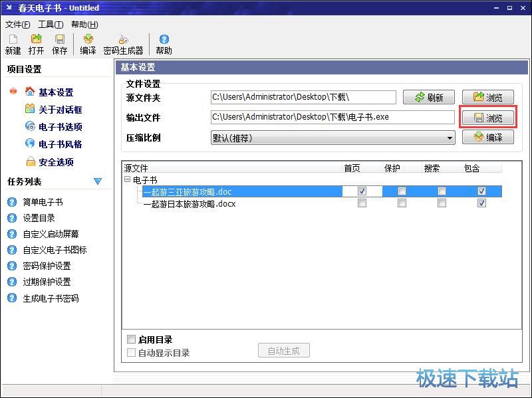Open the 密码保护设置 task help
Viewport: 532px width, 398px height.
47,266
